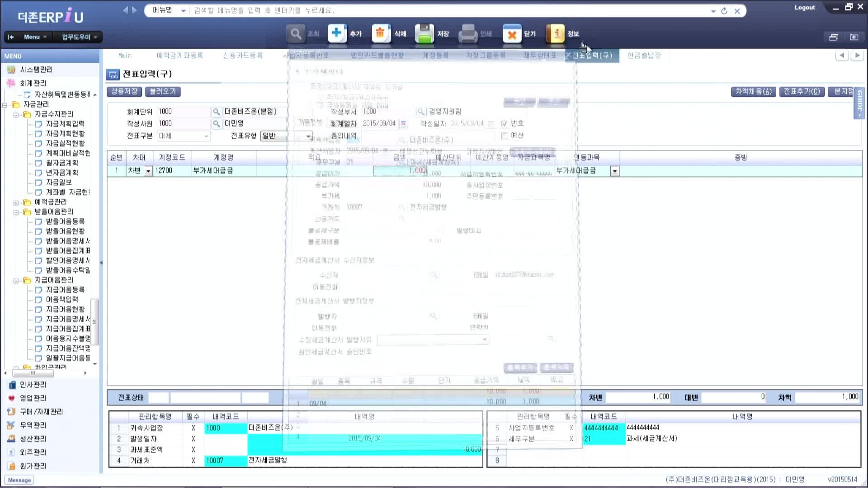Open the 작성부서 lookup magnifier
The image size is (868, 488).
(x=420, y=112)
